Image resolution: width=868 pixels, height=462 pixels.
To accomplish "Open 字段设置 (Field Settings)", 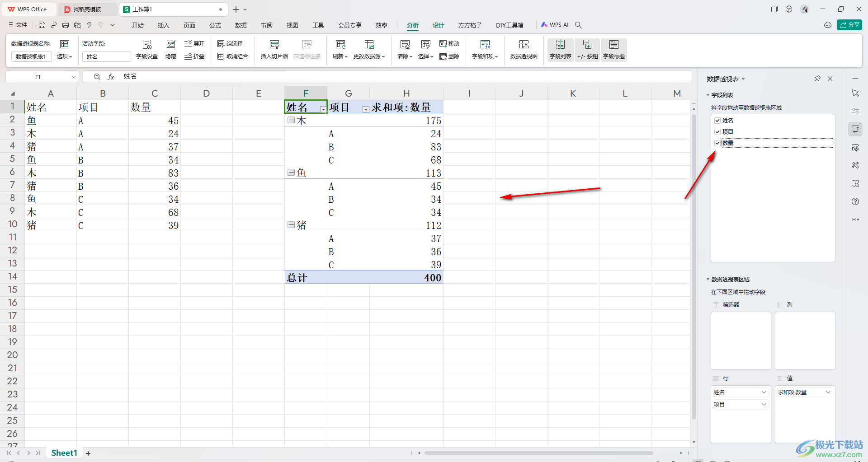I will pos(147,50).
